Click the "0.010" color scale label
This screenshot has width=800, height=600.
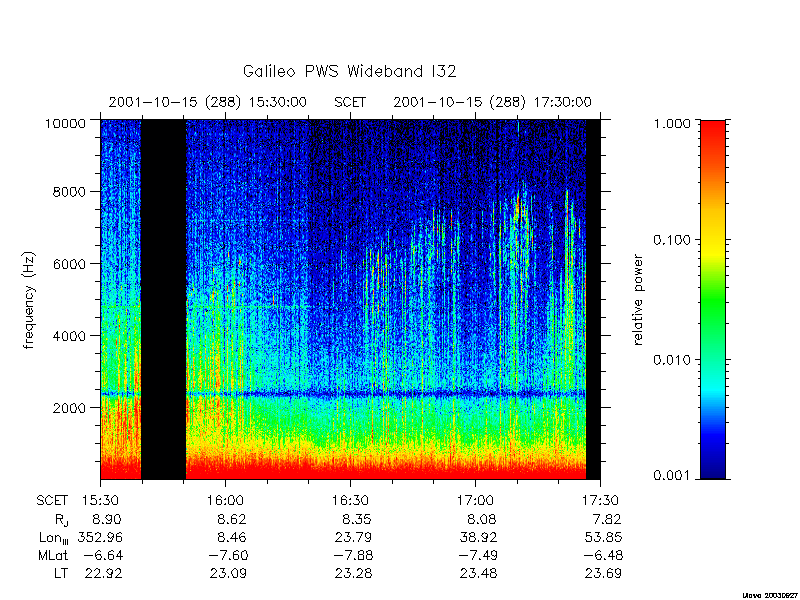tap(673, 360)
